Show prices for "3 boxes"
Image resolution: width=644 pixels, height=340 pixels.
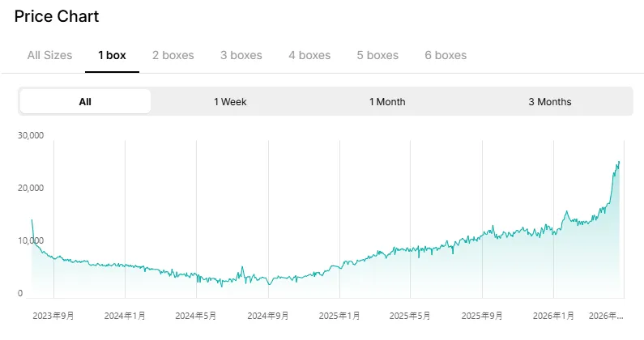point(241,55)
